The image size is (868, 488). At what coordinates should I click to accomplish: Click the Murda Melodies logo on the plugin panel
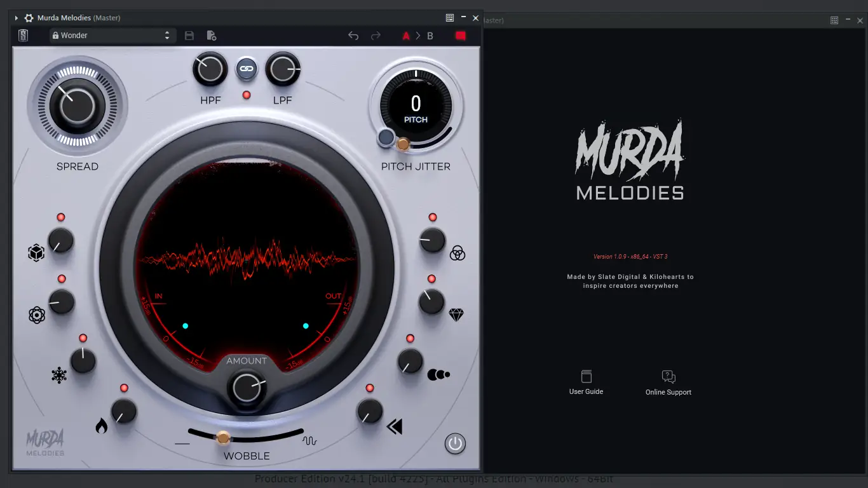45,442
